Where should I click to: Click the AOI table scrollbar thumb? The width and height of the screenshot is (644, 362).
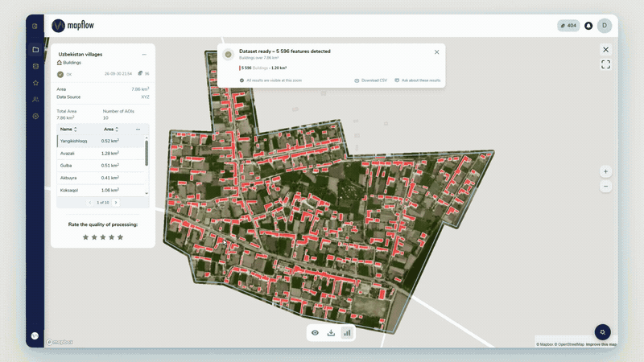(x=147, y=153)
